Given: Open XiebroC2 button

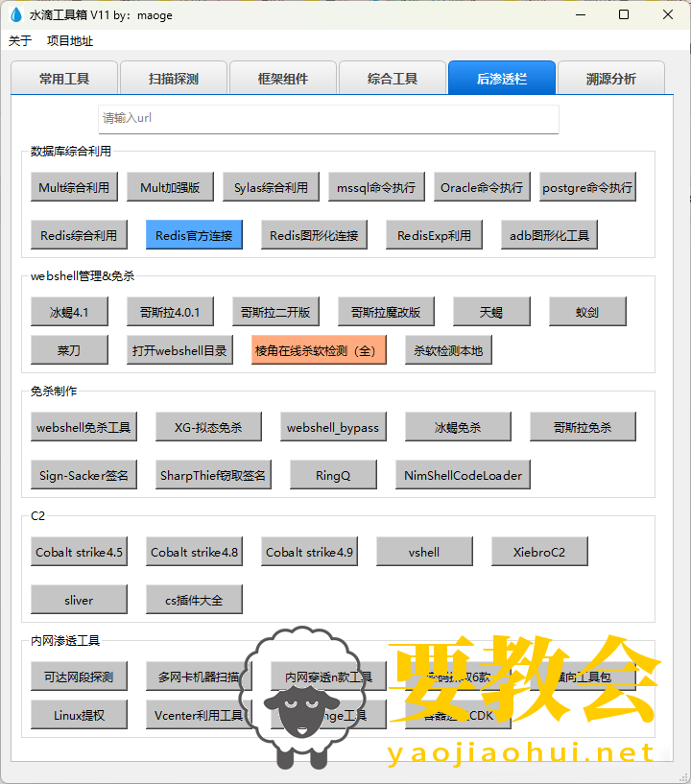Looking at the screenshot, I should (539, 552).
